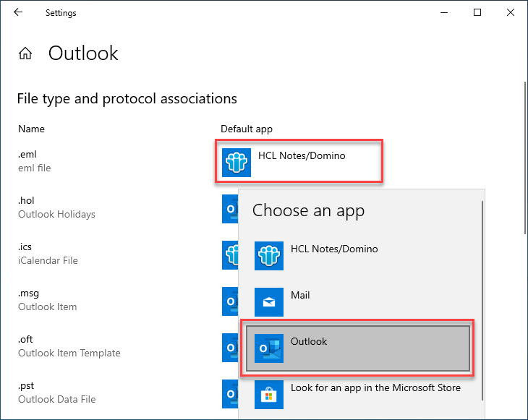528x420 pixels.
Task: Click the HCL Notes/Domino icon in Choose an app
Action: click(x=269, y=256)
